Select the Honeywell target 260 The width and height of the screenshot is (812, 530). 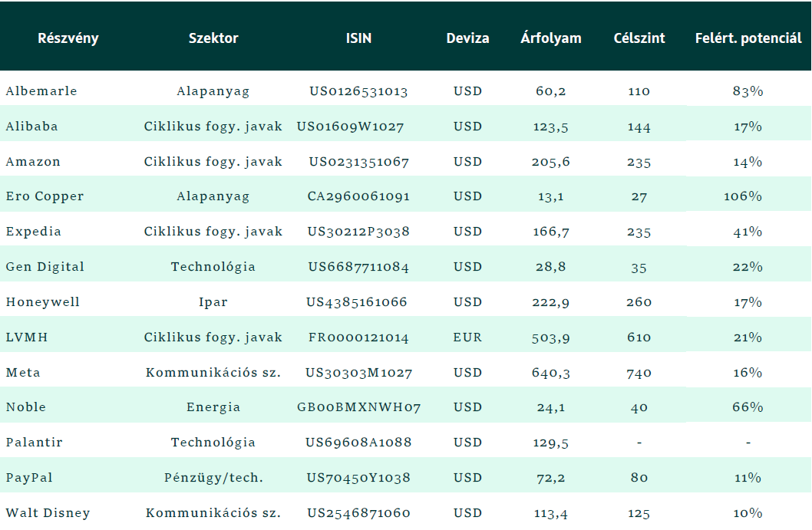point(639,301)
